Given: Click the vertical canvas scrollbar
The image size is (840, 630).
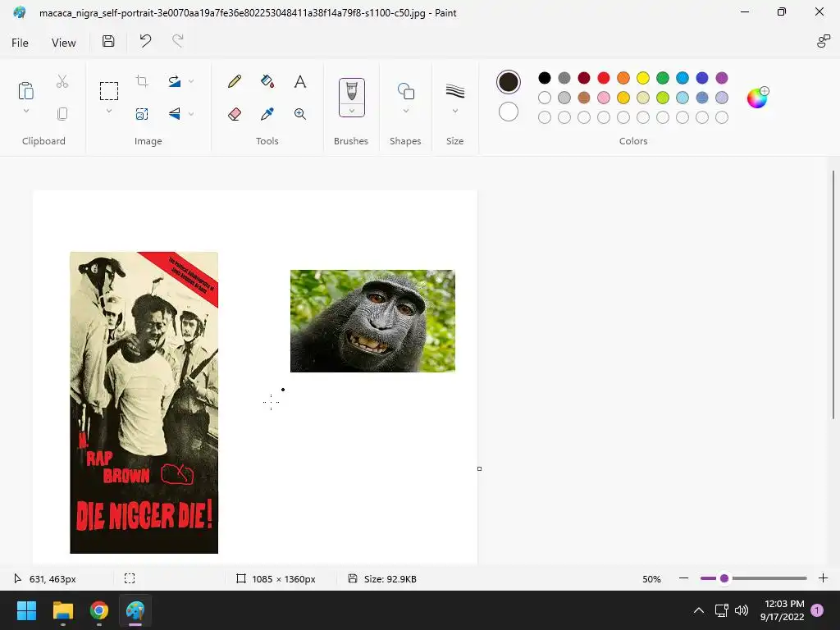Looking at the screenshot, I should [833, 294].
